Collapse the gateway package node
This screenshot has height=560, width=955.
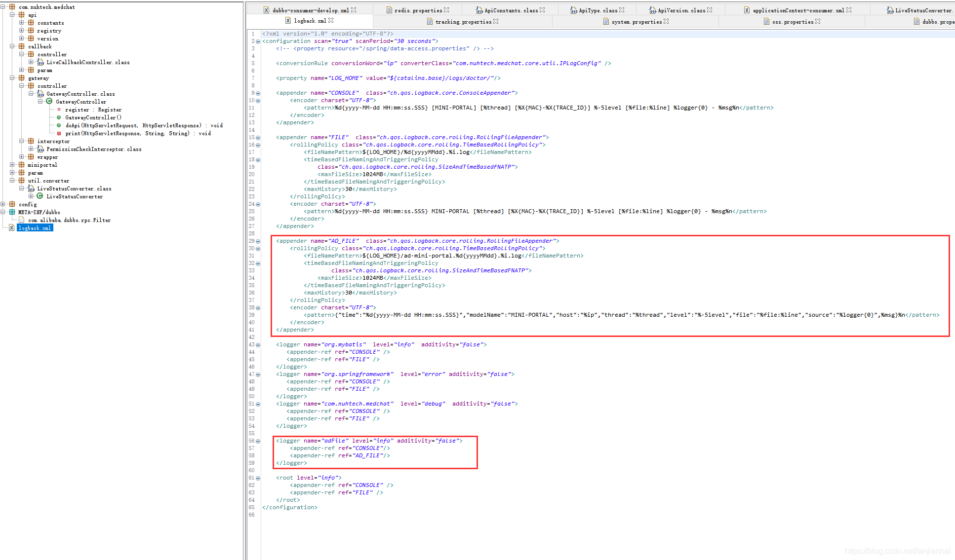(12, 78)
